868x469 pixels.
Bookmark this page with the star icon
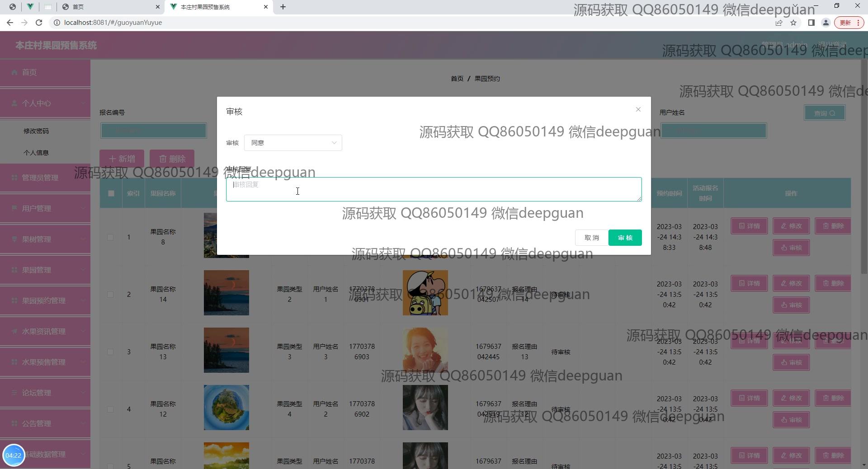(x=793, y=23)
